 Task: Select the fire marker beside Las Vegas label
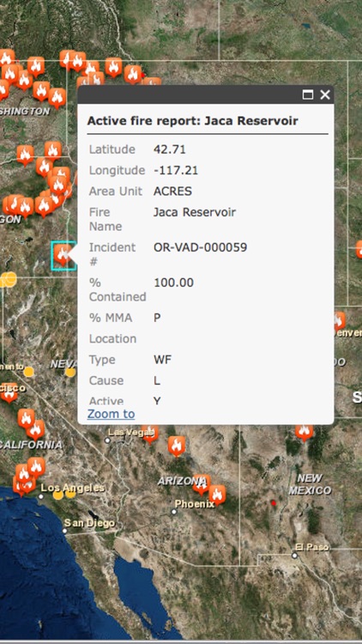(150, 434)
